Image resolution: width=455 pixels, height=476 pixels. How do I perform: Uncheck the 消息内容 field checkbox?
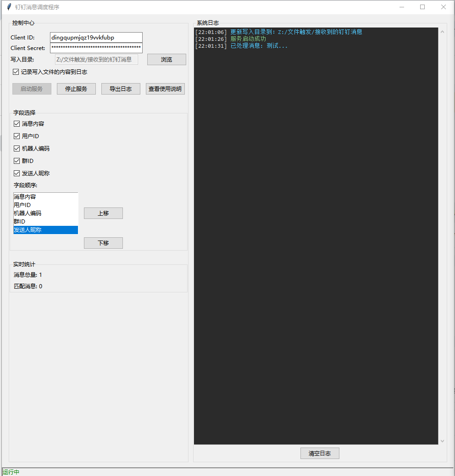click(17, 124)
